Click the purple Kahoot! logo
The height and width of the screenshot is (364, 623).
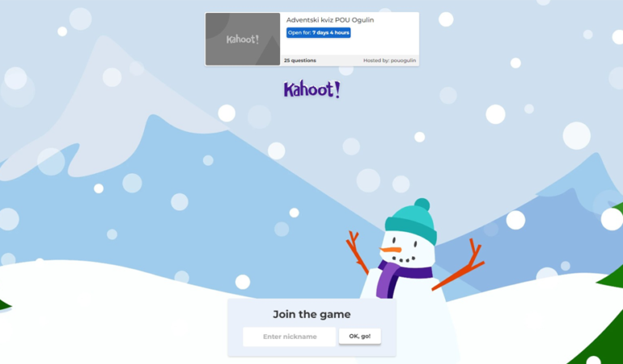pos(311,90)
